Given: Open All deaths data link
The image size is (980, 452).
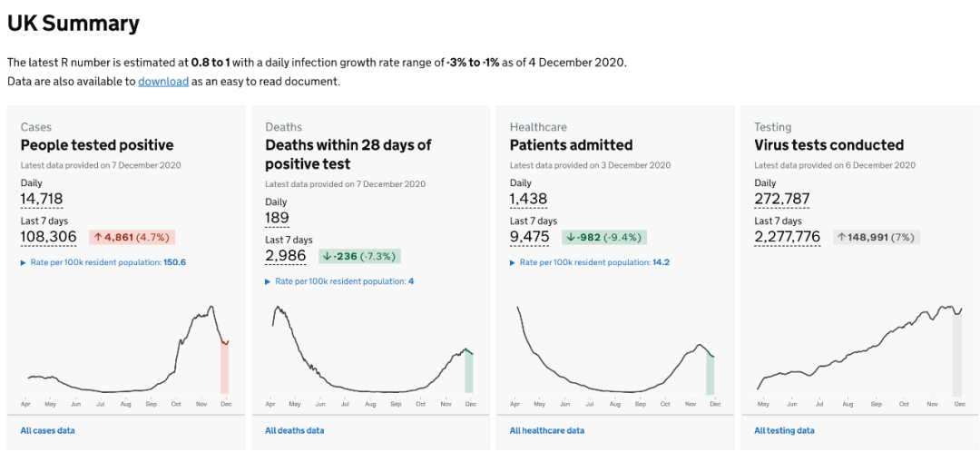Looking at the screenshot, I should [x=294, y=430].
